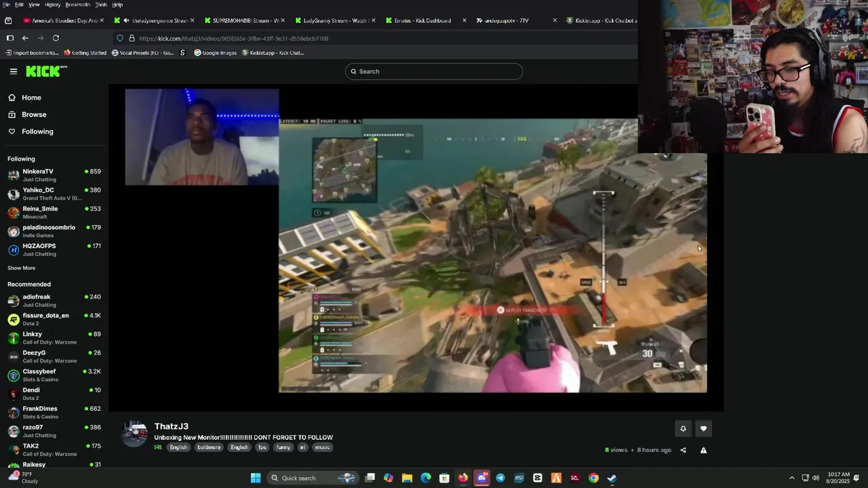This screenshot has width=868, height=488.
Task: Click the video player to pause playback
Action: [x=416, y=247]
